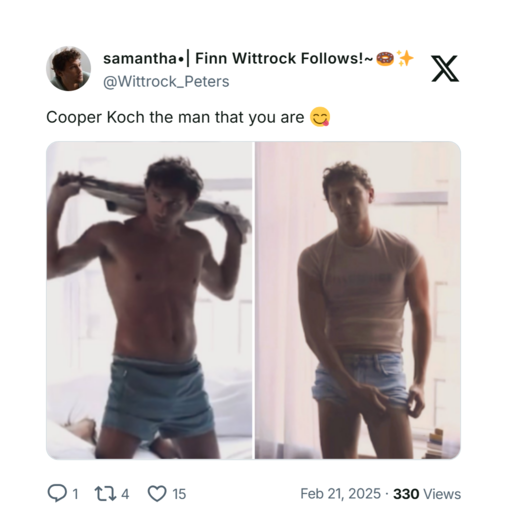
Task: Click the X logo in the corner
Action: pos(445,69)
